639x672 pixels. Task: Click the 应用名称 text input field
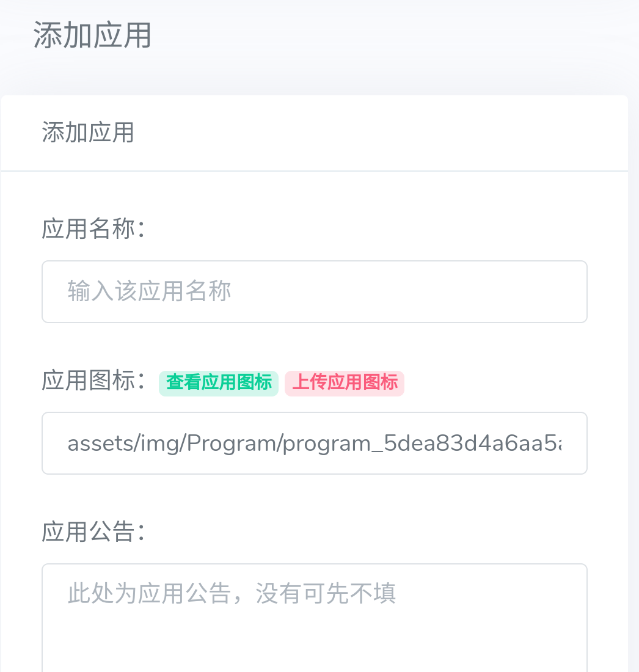click(314, 292)
